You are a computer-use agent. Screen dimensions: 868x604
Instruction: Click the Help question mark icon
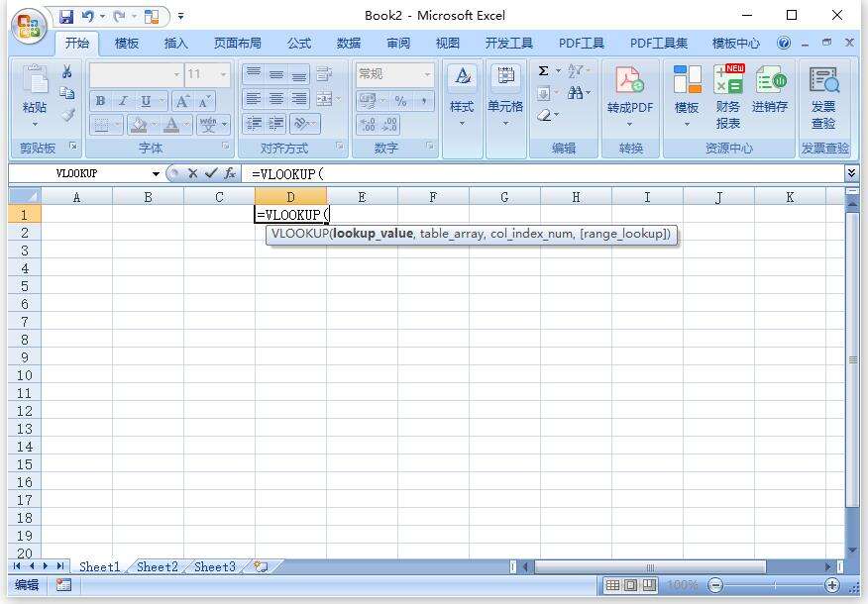784,43
